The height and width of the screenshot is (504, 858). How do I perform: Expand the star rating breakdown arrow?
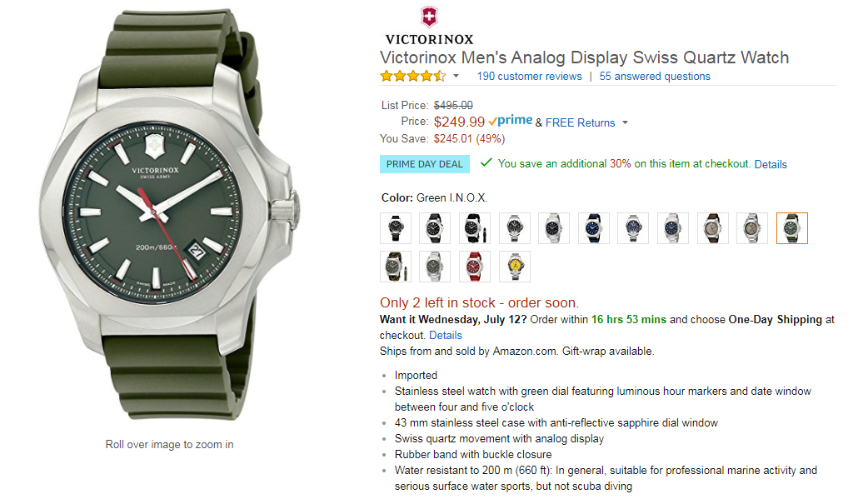tap(456, 77)
